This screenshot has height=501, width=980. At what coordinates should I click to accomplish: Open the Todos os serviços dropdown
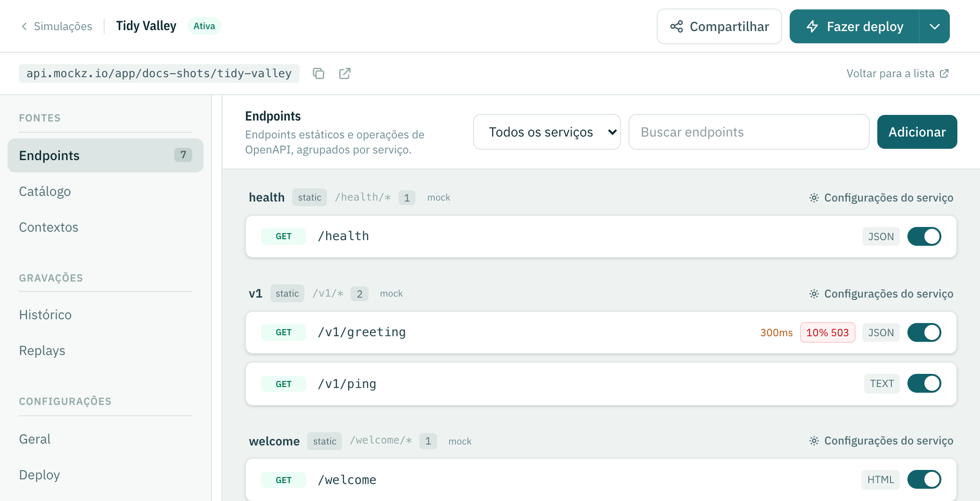[x=547, y=132]
